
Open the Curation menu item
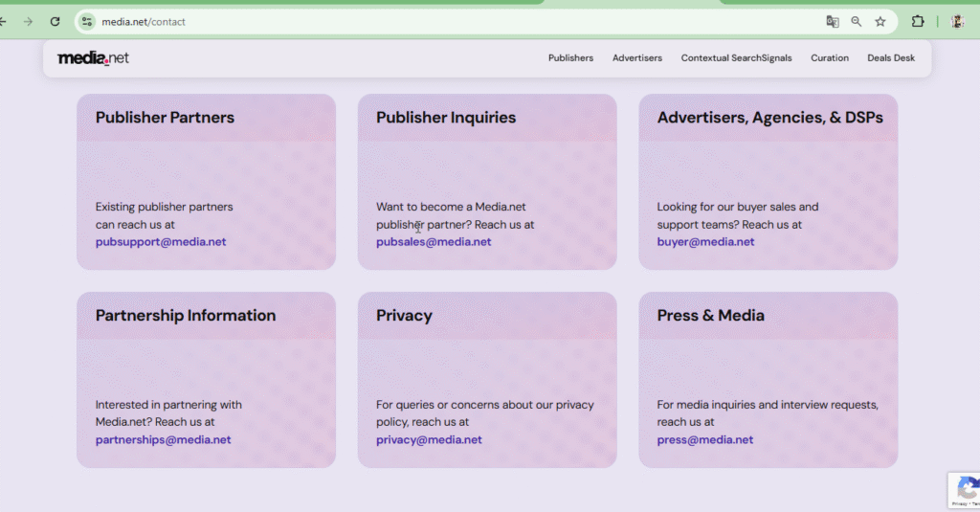(x=830, y=57)
